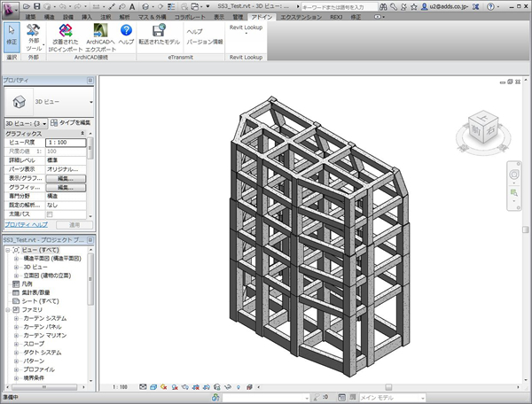This screenshot has width=532, height=404.
Task: Expand the 構造平面図 tree node
Action: point(16,259)
